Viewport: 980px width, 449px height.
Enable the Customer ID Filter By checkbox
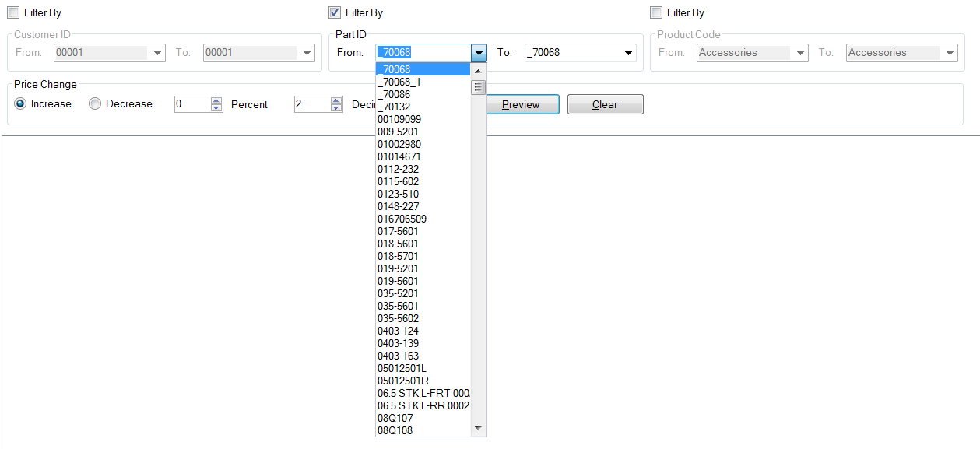click(13, 12)
